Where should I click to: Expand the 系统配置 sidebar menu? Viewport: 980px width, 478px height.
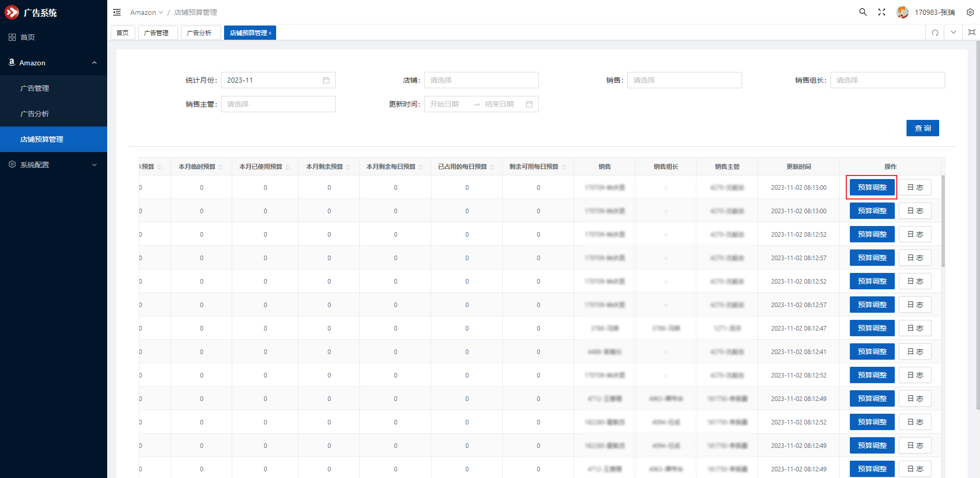(x=54, y=165)
